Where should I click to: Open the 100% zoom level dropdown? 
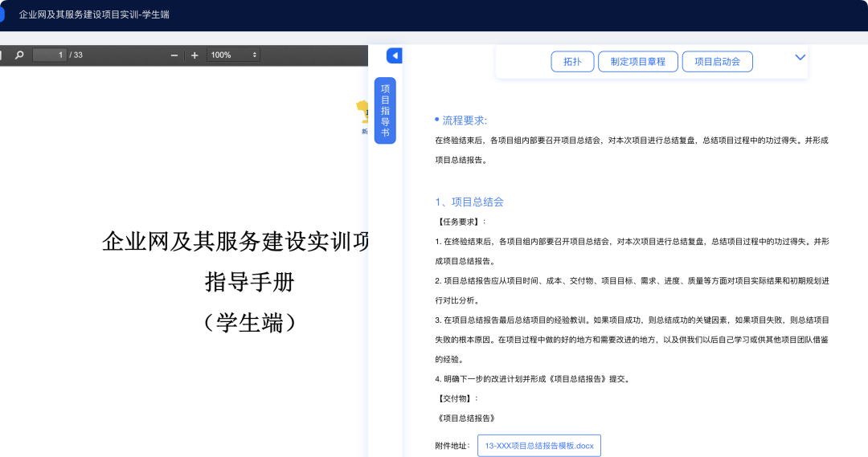pyautogui.click(x=233, y=55)
